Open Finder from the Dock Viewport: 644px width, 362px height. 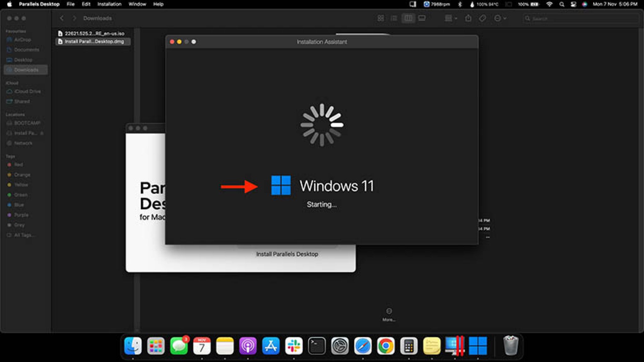coord(133,346)
